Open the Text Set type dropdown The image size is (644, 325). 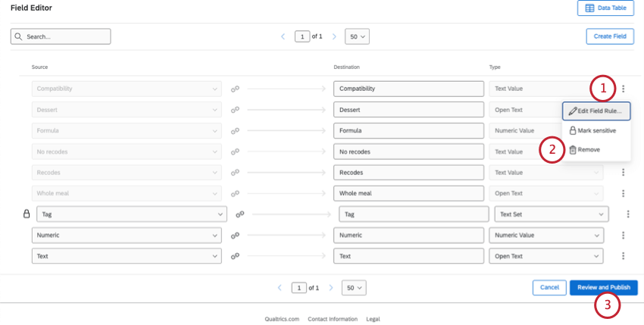tap(550, 214)
